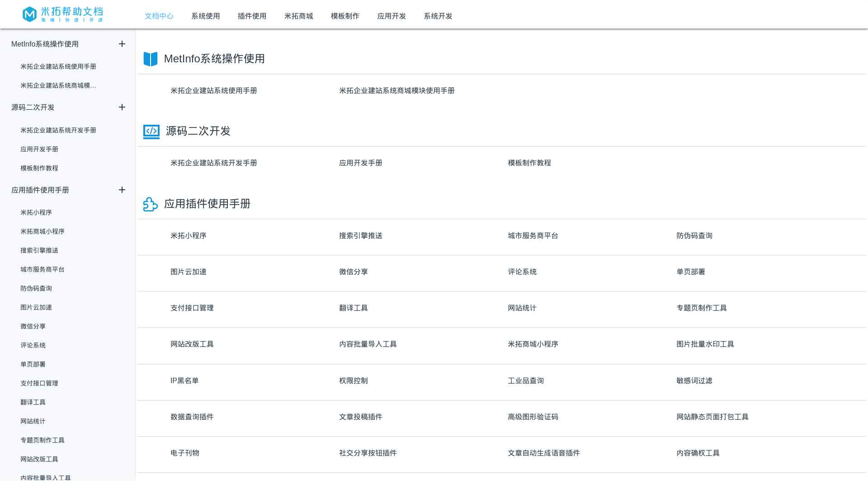Open 应用开发手册 link in main area

361,163
